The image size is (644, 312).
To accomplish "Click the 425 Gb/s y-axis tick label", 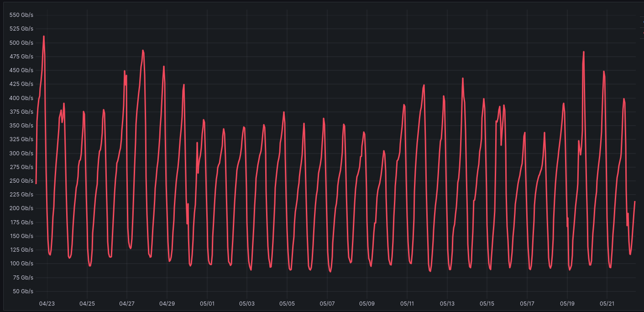I will [x=21, y=84].
